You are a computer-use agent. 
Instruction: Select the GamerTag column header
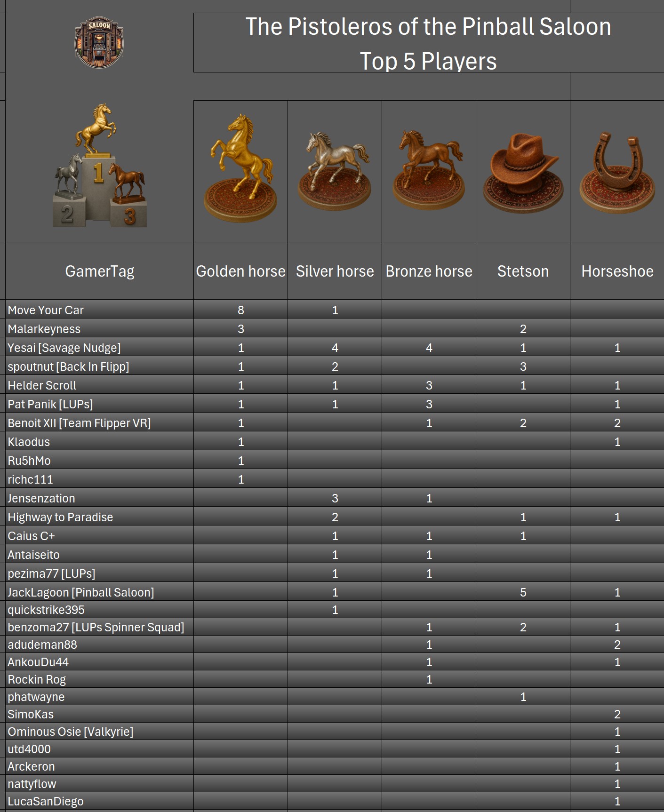pos(99,271)
